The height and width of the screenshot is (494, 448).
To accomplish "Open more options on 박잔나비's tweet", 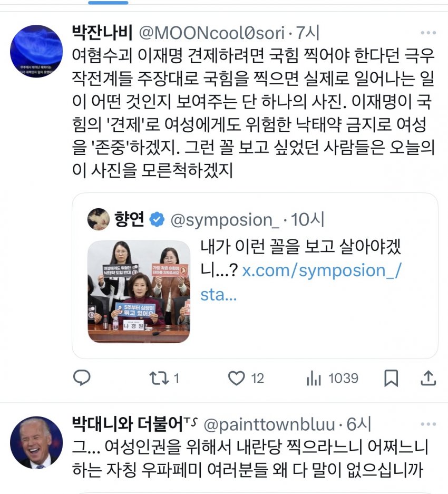I will (x=428, y=33).
